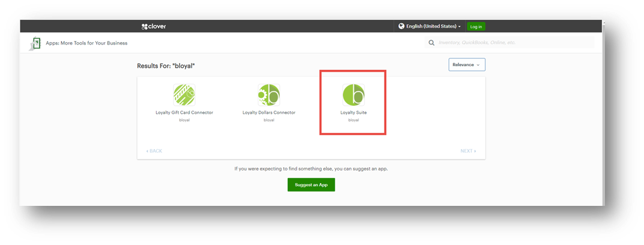This screenshot has width=644, height=245.
Task: Select the Loyalty Suite title text
Action: tap(354, 113)
